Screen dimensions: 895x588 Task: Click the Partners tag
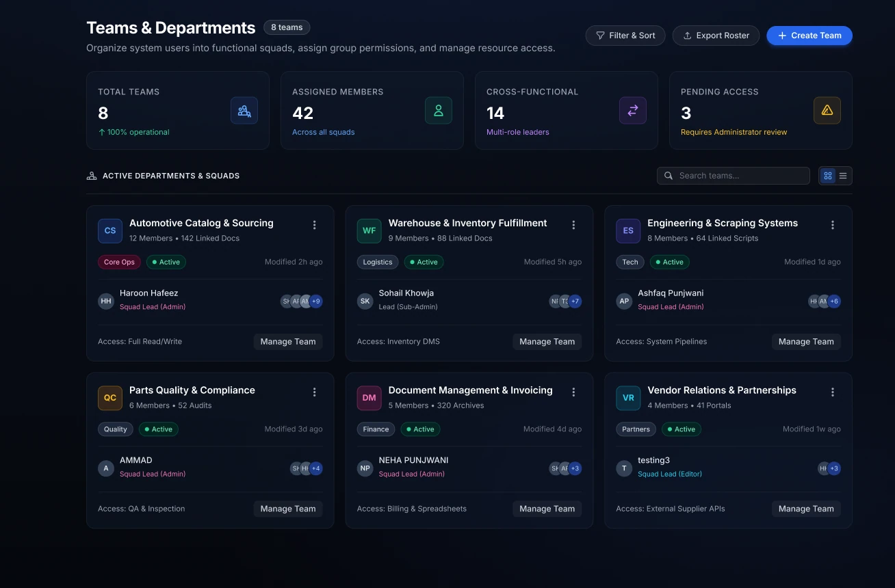636,429
